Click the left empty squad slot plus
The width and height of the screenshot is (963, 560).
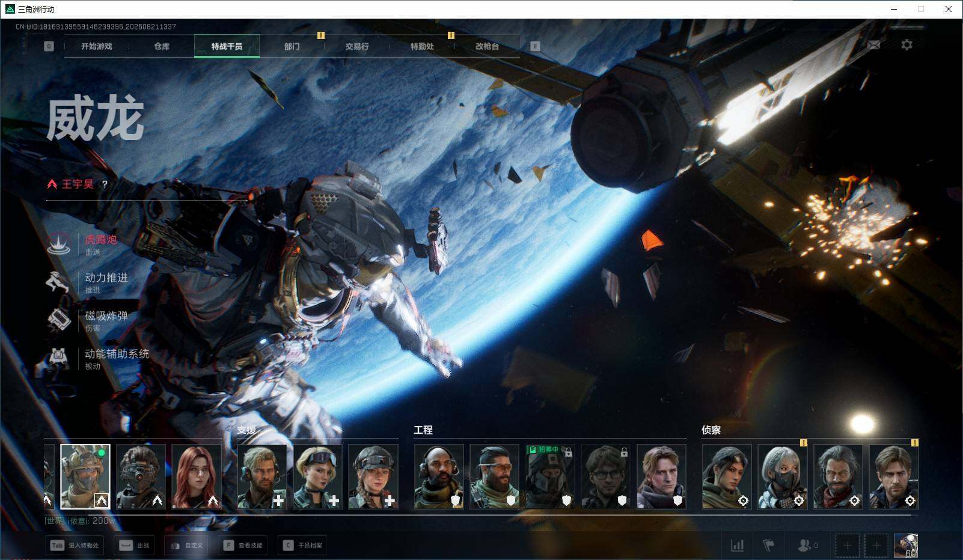(x=847, y=546)
